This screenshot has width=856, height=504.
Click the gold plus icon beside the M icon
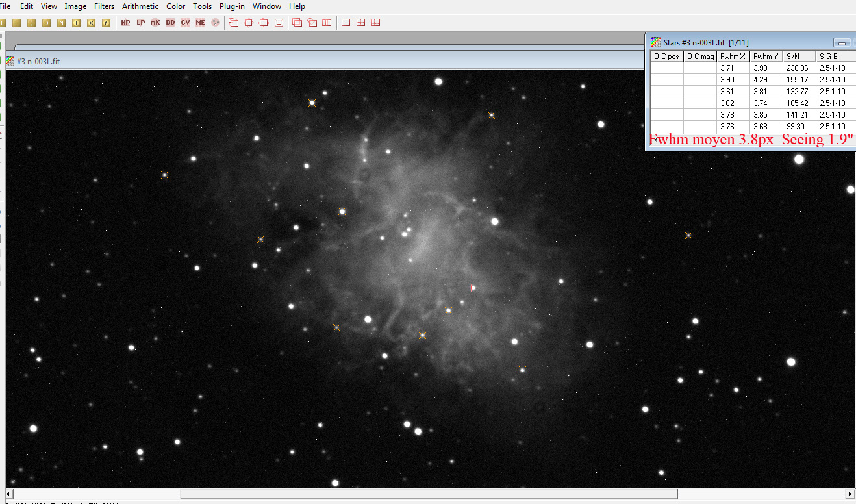point(76,23)
